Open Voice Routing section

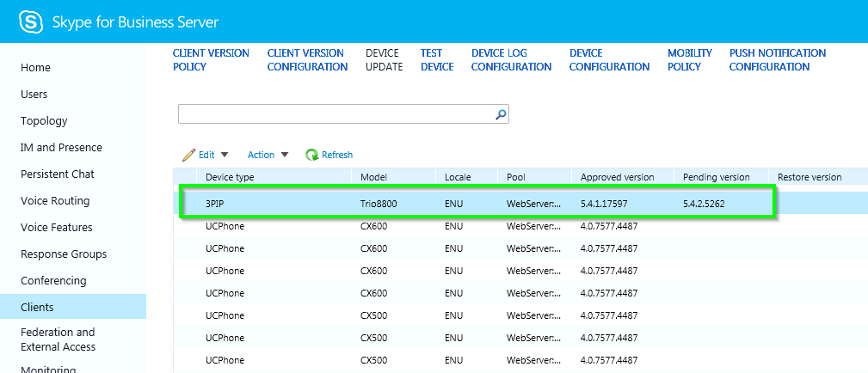click(55, 200)
